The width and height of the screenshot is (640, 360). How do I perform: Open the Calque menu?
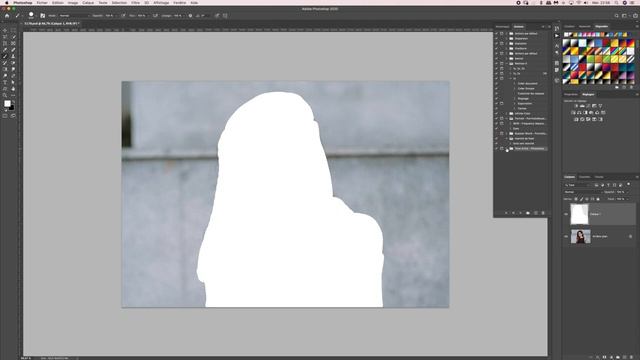(x=88, y=3)
